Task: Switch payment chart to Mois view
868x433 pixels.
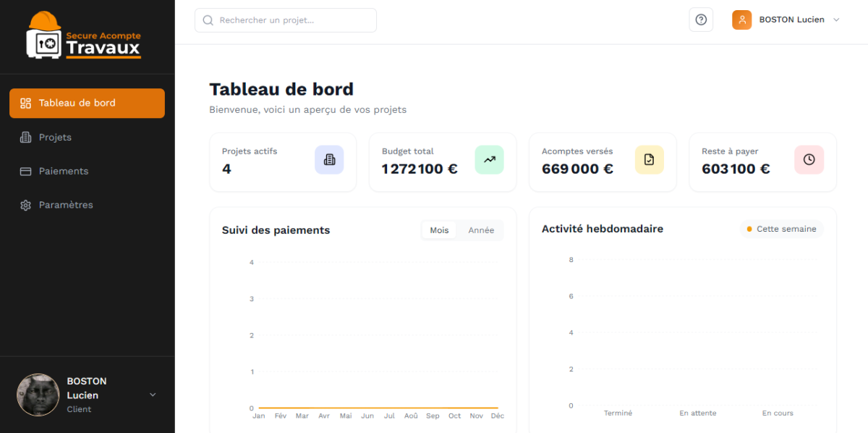Action: (x=439, y=230)
